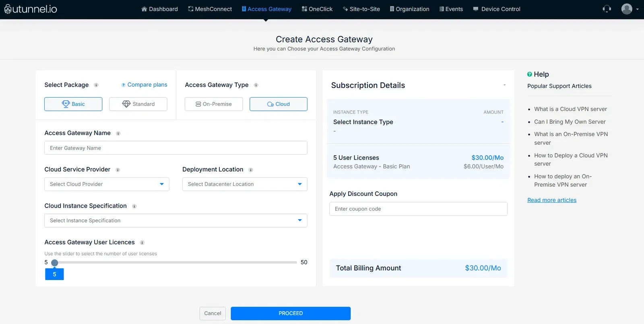Open the user profile avatar menu
Screen dimensions: 644x324
[x=627, y=9]
